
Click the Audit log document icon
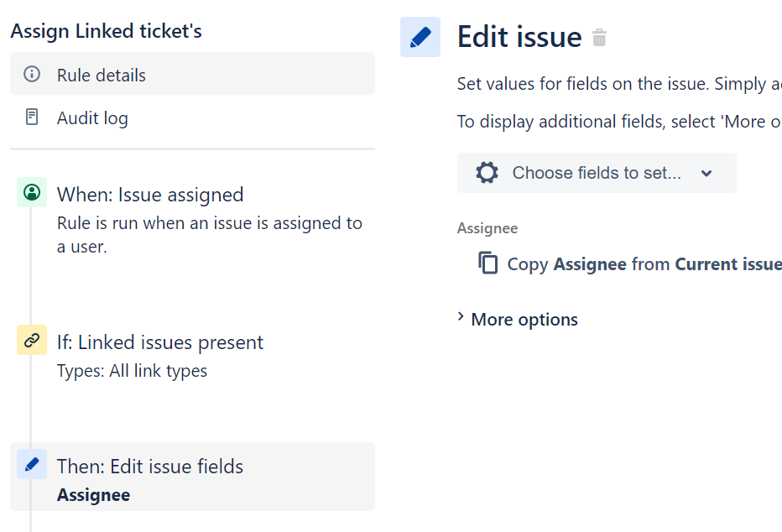point(32,117)
